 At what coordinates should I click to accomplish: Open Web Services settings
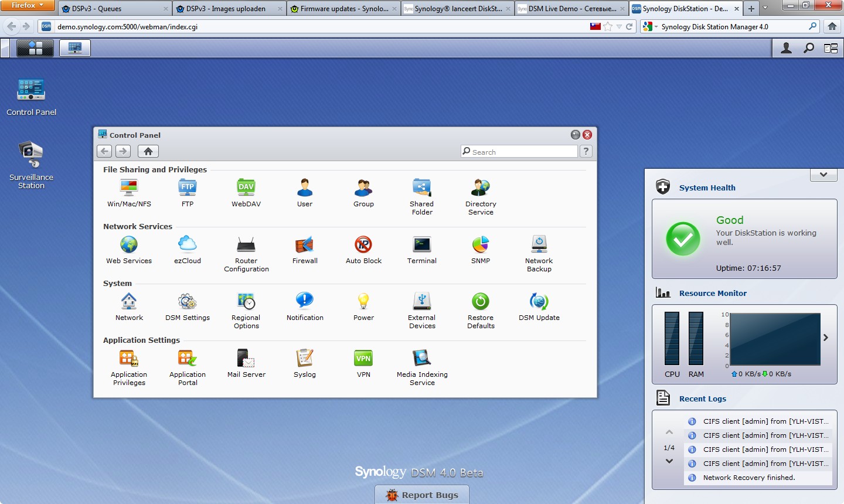click(x=129, y=250)
